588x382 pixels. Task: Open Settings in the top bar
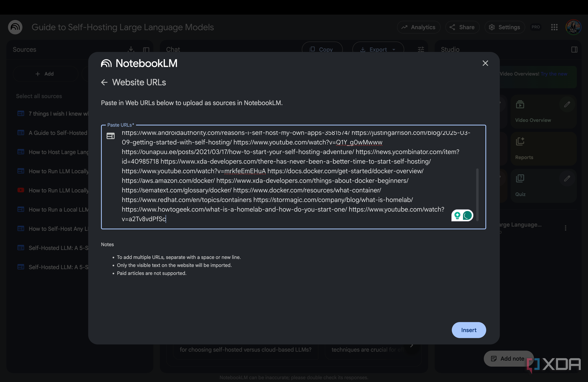point(504,27)
